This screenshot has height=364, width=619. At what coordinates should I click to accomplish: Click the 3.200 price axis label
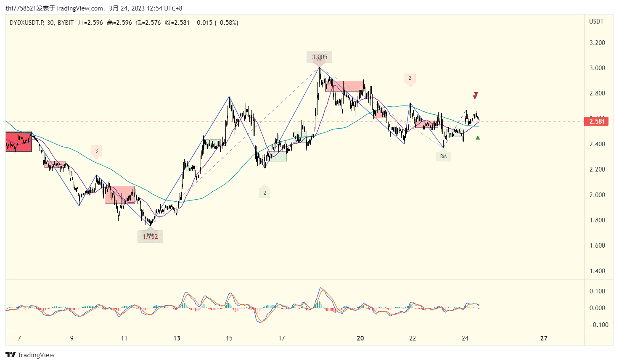point(597,43)
